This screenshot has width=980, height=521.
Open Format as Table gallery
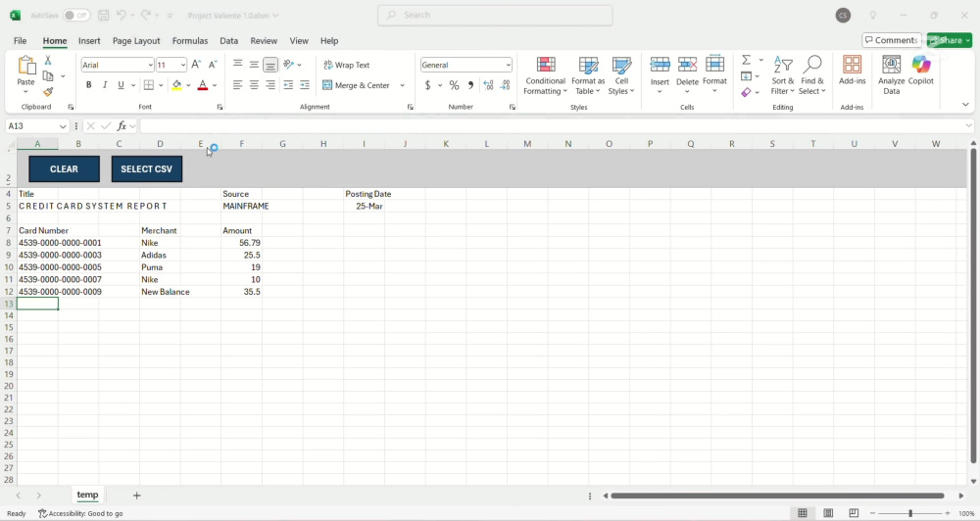coord(587,75)
